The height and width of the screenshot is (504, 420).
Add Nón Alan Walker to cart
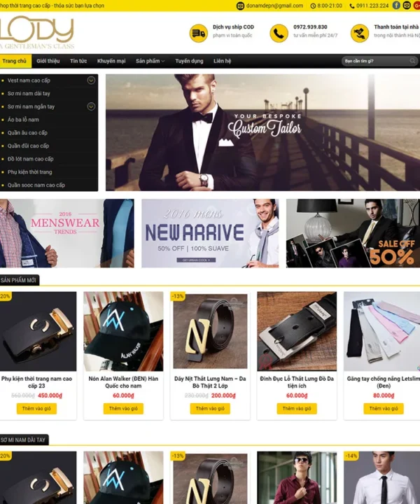pos(123,409)
